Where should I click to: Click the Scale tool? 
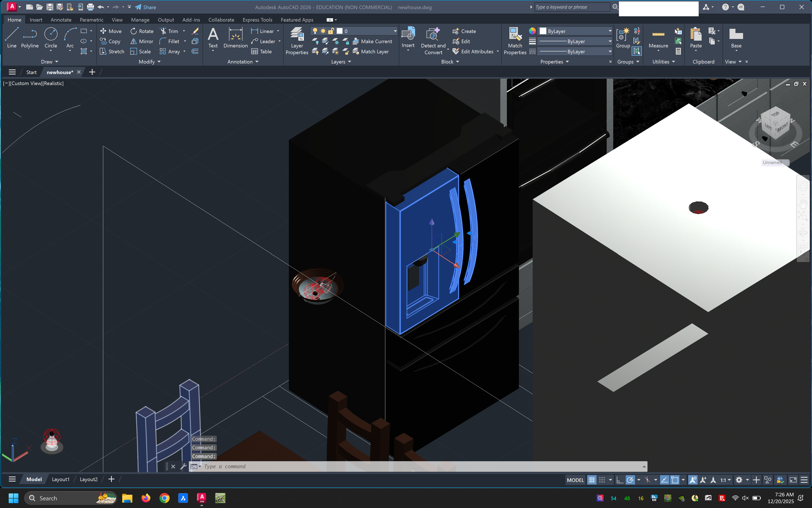pos(140,51)
